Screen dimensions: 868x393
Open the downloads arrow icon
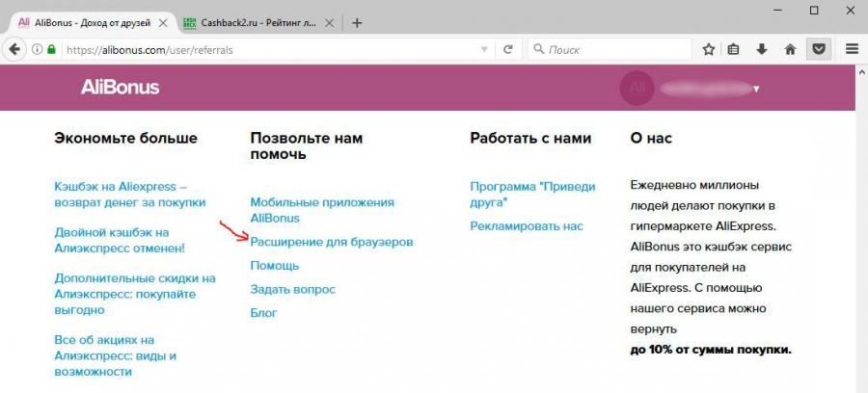tap(762, 50)
